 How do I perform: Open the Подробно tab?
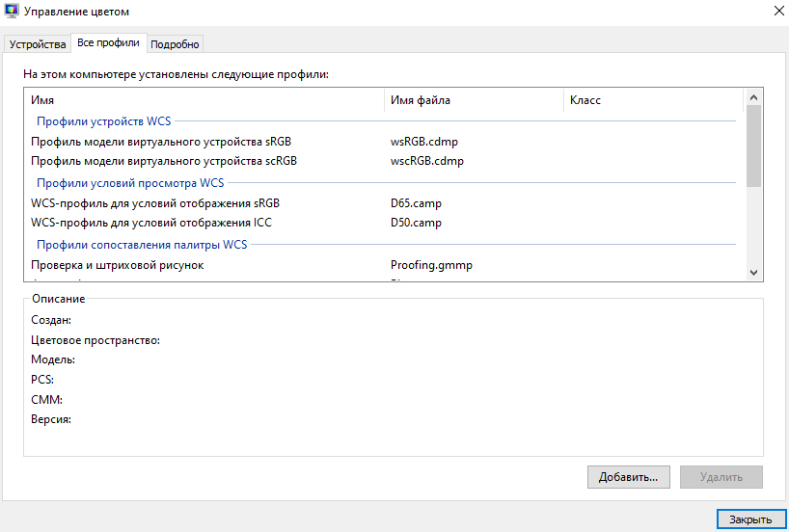175,43
